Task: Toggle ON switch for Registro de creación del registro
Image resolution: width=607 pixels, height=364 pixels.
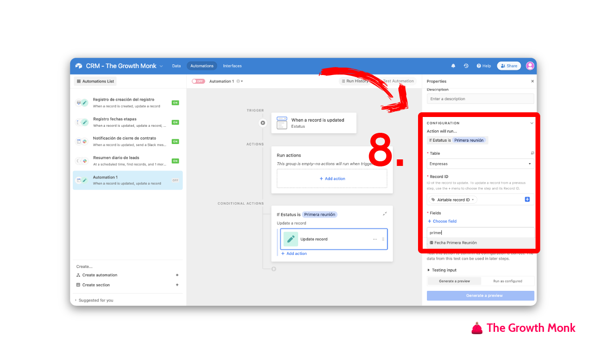Action: click(x=175, y=103)
